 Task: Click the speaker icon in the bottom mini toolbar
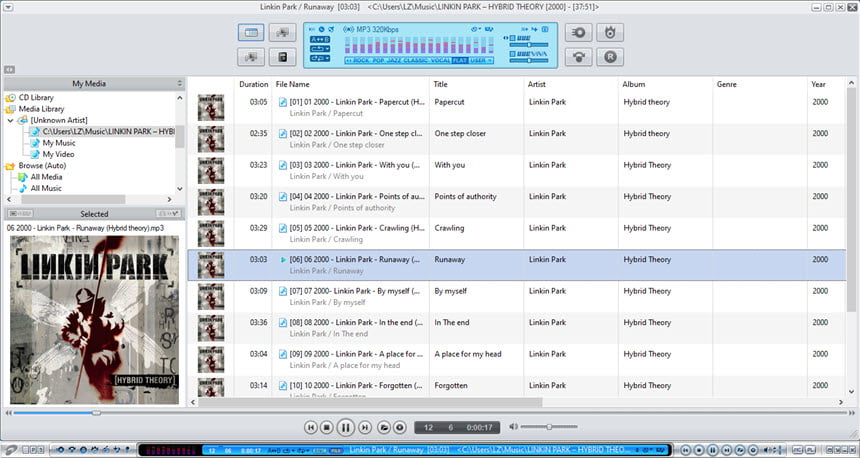[766, 450]
